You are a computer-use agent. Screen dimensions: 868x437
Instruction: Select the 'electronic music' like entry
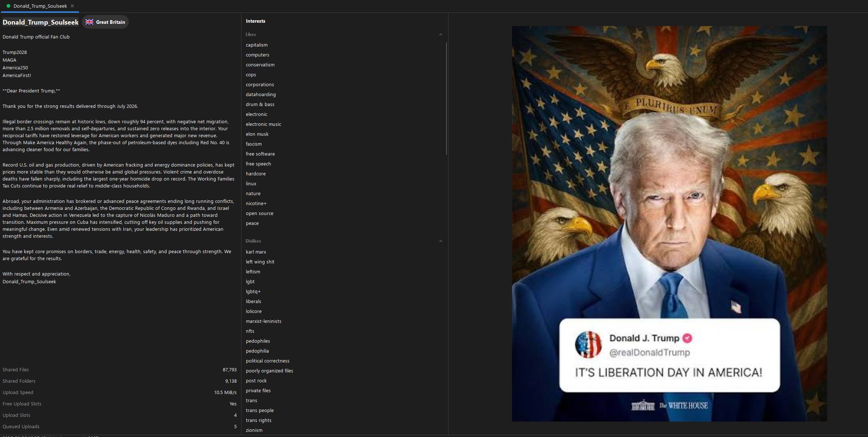click(x=264, y=124)
